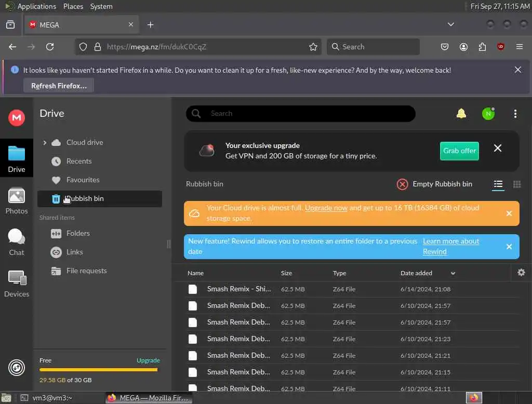The height and width of the screenshot is (404, 532).
Task: Open the MEGA logo home icon
Action: (x=16, y=118)
